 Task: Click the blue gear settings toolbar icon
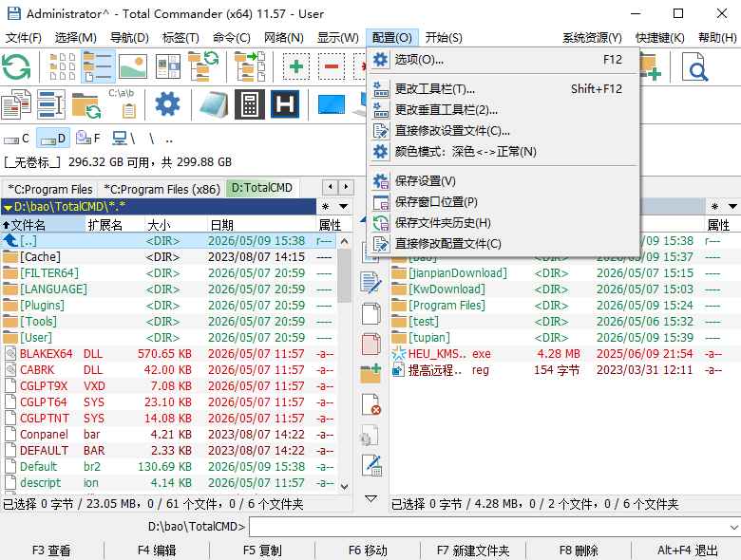167,103
